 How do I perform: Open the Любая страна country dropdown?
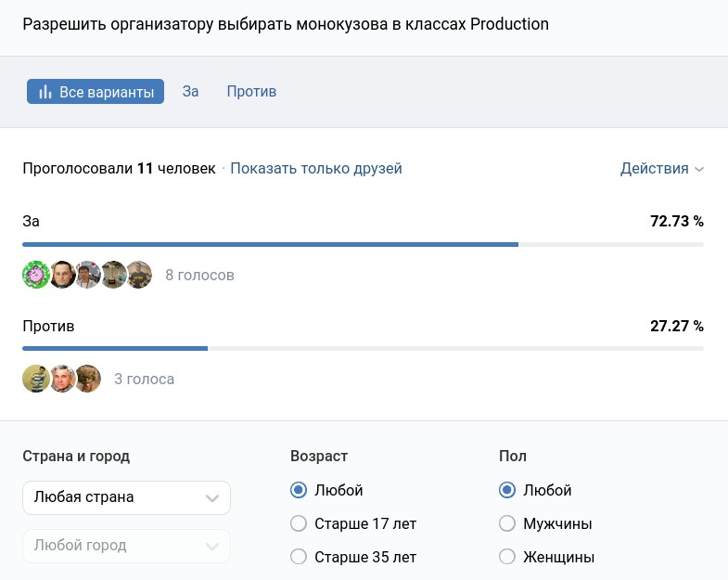pos(126,497)
